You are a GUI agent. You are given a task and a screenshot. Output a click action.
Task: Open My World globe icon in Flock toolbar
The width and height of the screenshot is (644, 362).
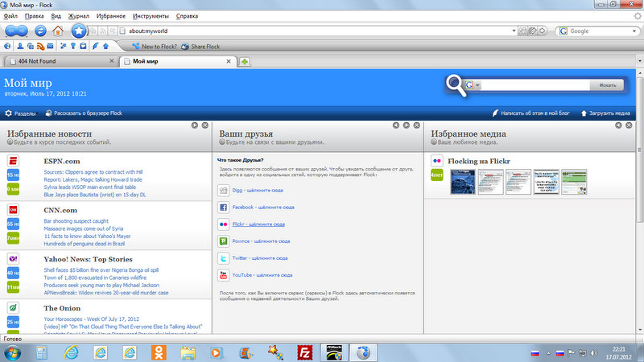(x=7, y=47)
